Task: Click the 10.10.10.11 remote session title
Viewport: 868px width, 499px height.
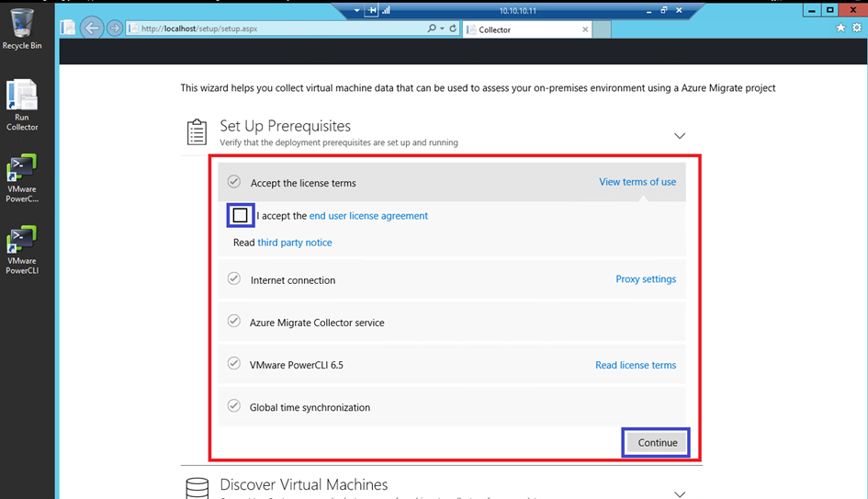Action: coord(518,10)
